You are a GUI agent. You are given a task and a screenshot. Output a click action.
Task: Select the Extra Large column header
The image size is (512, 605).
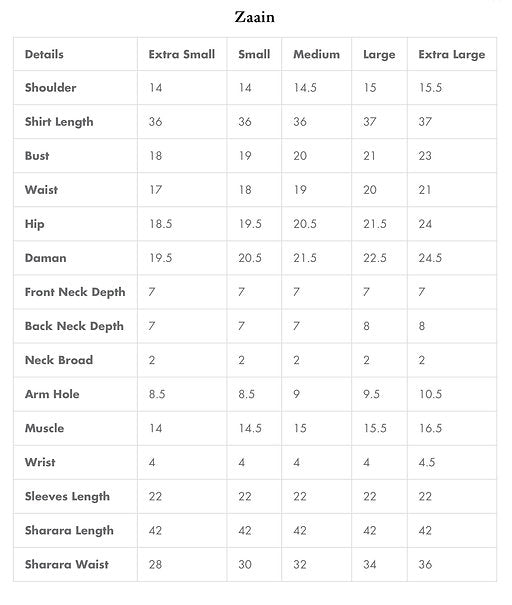pos(451,54)
